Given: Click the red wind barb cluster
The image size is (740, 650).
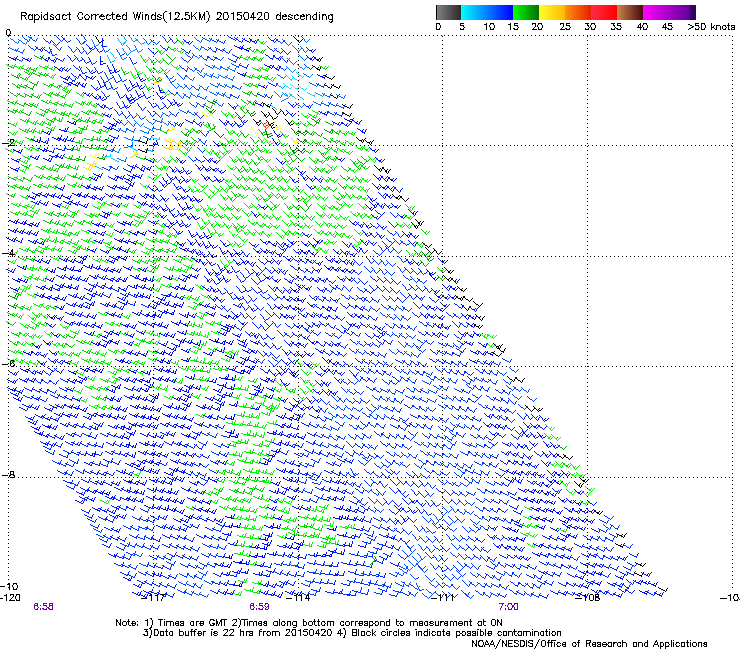Looking at the screenshot, I should click(x=266, y=125).
